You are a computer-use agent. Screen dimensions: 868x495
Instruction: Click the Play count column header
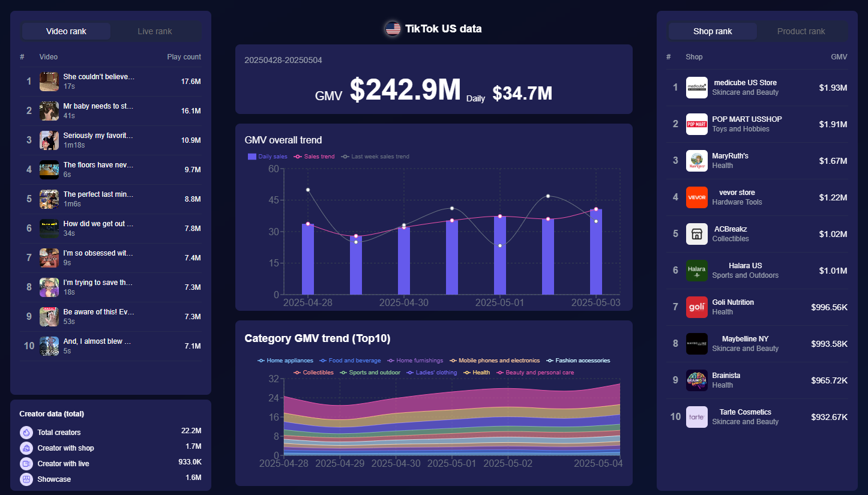[184, 57]
